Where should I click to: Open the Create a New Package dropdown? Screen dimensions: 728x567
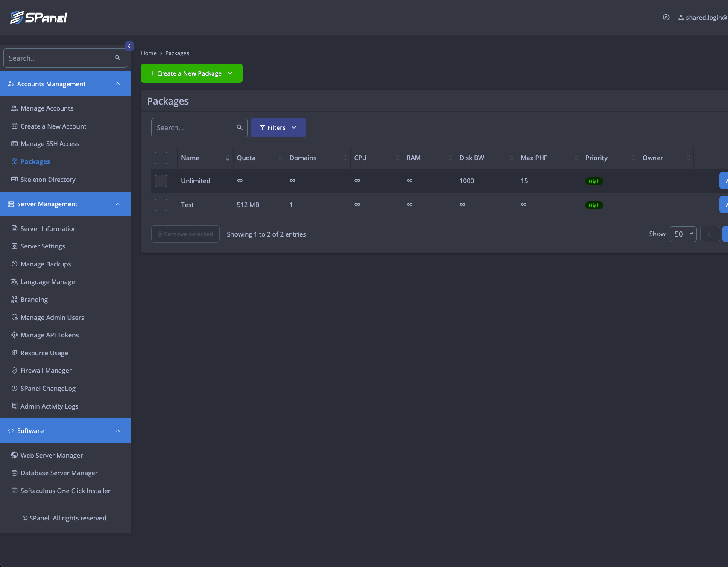coord(192,73)
